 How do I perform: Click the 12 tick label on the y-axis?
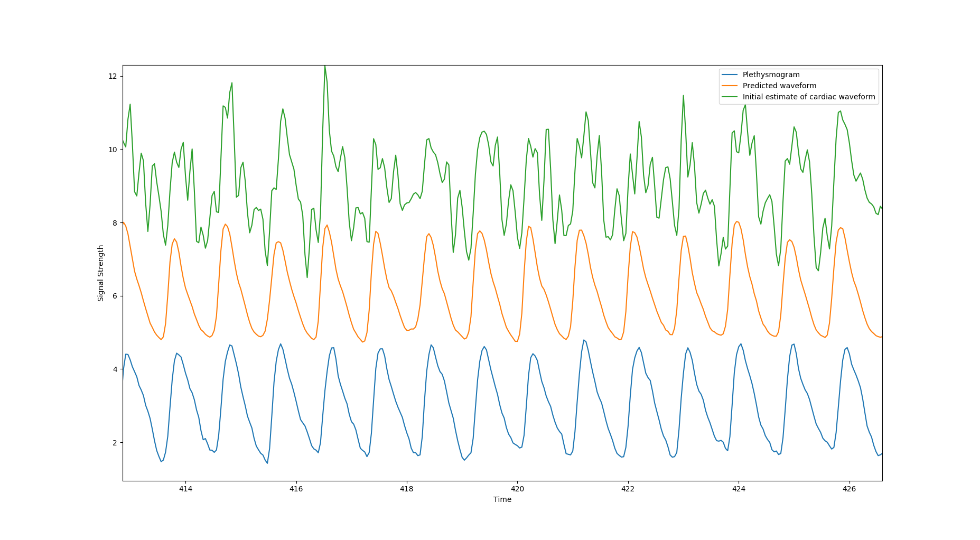click(x=113, y=77)
